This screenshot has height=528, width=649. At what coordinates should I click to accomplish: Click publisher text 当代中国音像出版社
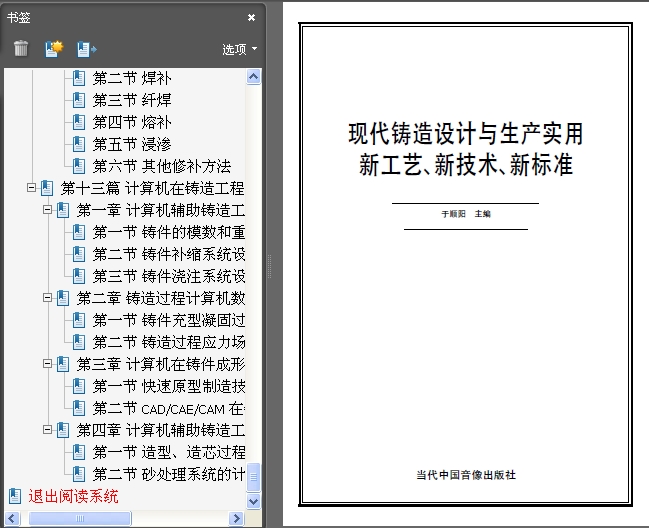coord(466,475)
